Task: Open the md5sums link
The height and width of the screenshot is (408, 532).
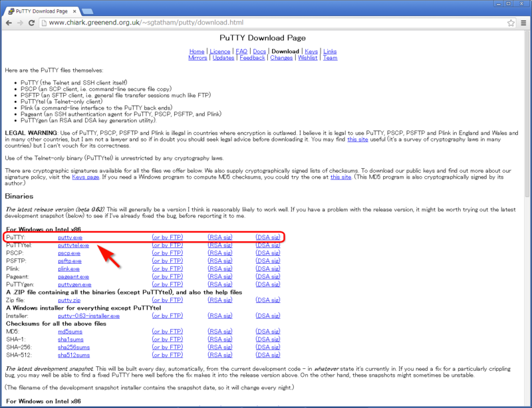Action: tap(70, 332)
